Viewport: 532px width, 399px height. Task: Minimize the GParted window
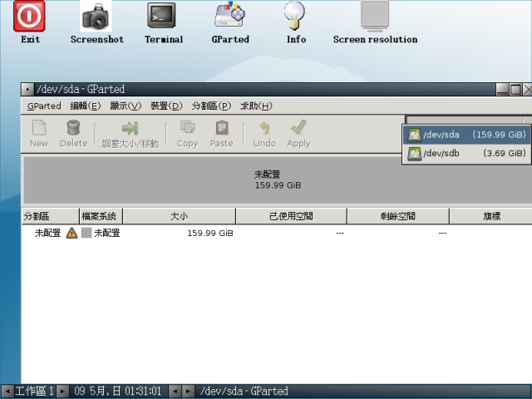[502, 90]
